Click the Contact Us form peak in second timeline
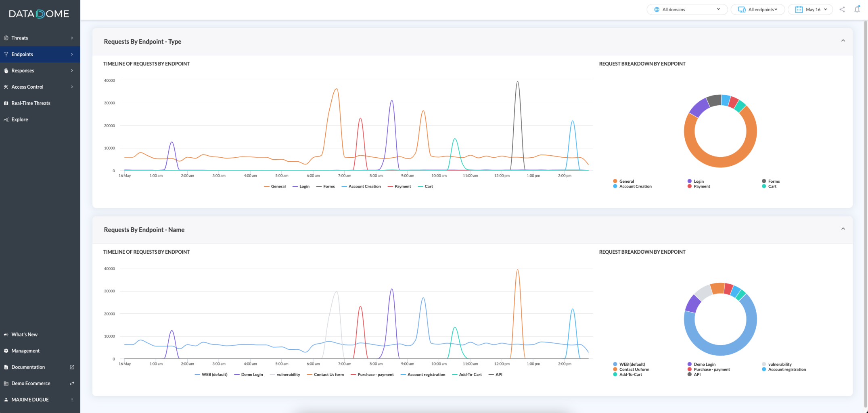The image size is (868, 413). [517, 271]
